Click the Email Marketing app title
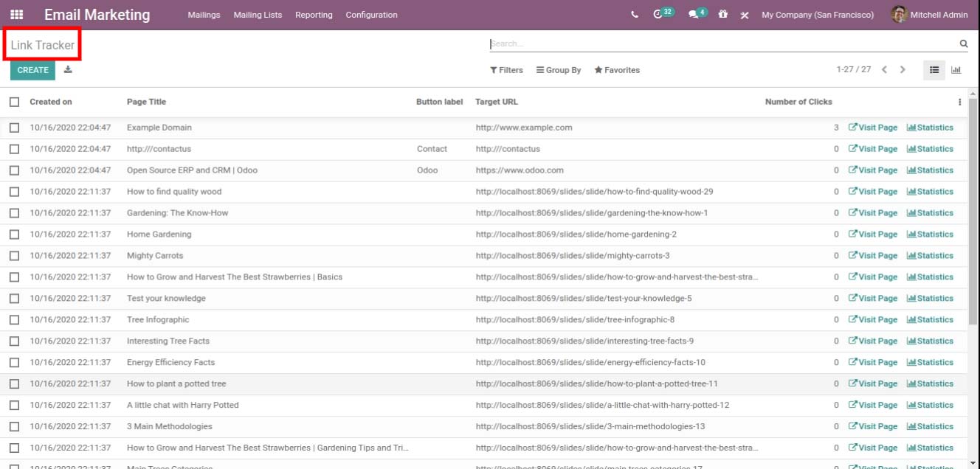Viewport: 980px width, 469px height. coord(97,15)
